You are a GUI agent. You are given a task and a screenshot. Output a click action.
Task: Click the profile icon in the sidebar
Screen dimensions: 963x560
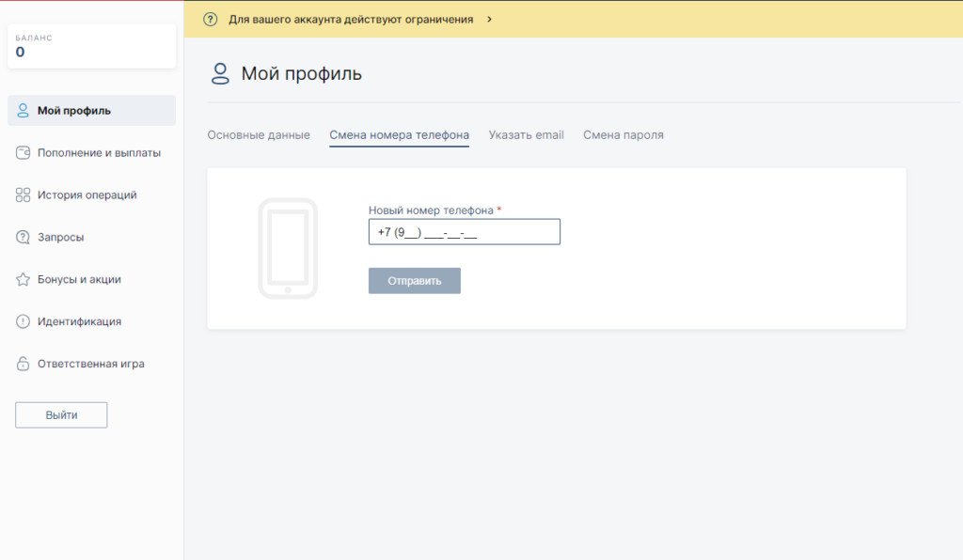point(23,111)
